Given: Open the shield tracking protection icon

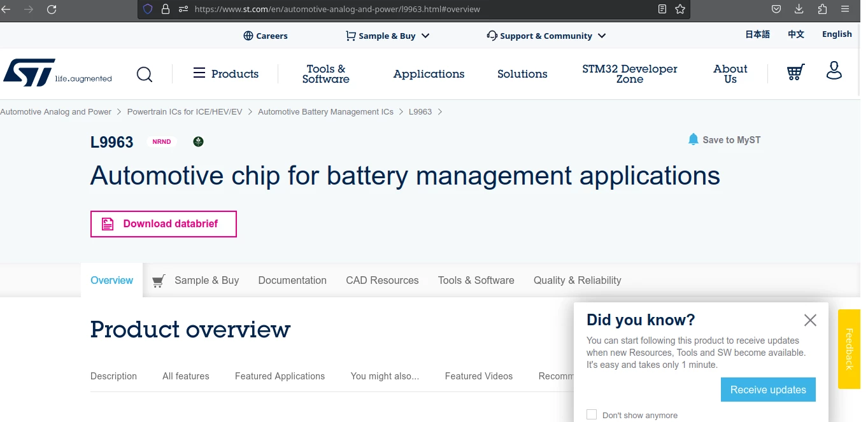Looking at the screenshot, I should pyautogui.click(x=148, y=10).
